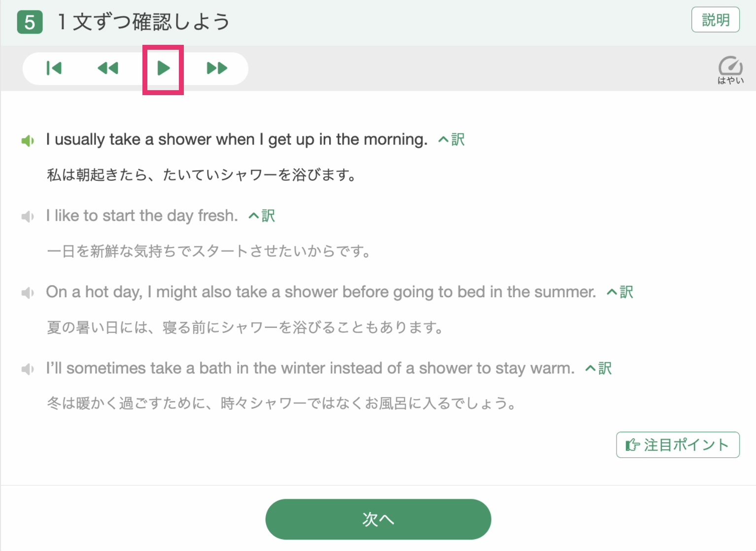Select the sentence 'I like to start the day fresh.'

[142, 216]
